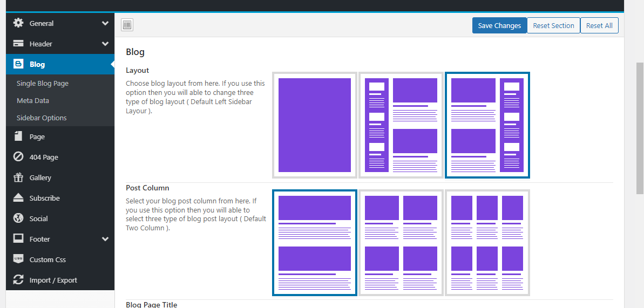Click the Gallery gift icon
This screenshot has height=308, width=644.
coord(18,177)
